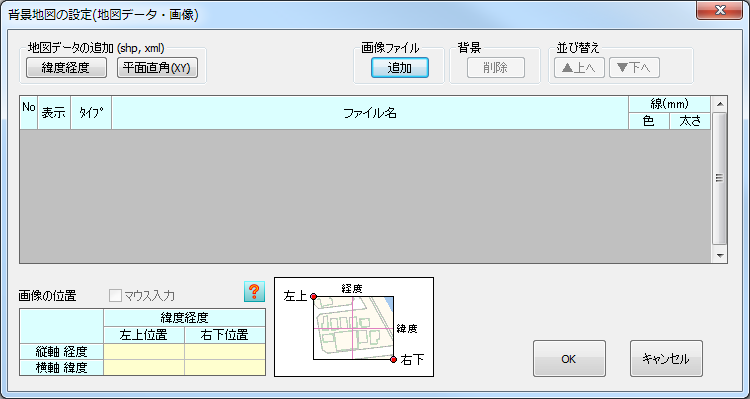Click the 平面直角(XY) button
The width and height of the screenshot is (750, 399).
tap(157, 68)
